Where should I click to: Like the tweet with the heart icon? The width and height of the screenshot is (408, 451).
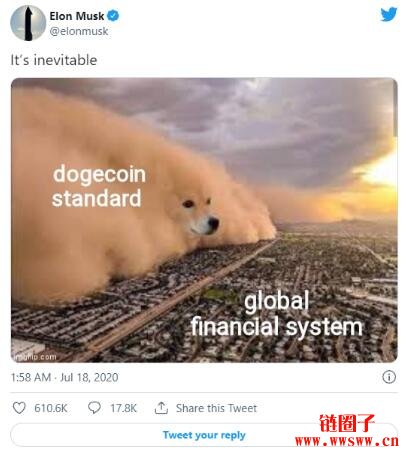[19, 408]
